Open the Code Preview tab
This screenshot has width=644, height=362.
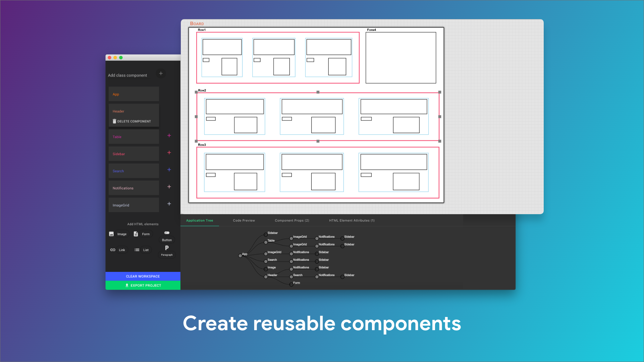coord(244,221)
